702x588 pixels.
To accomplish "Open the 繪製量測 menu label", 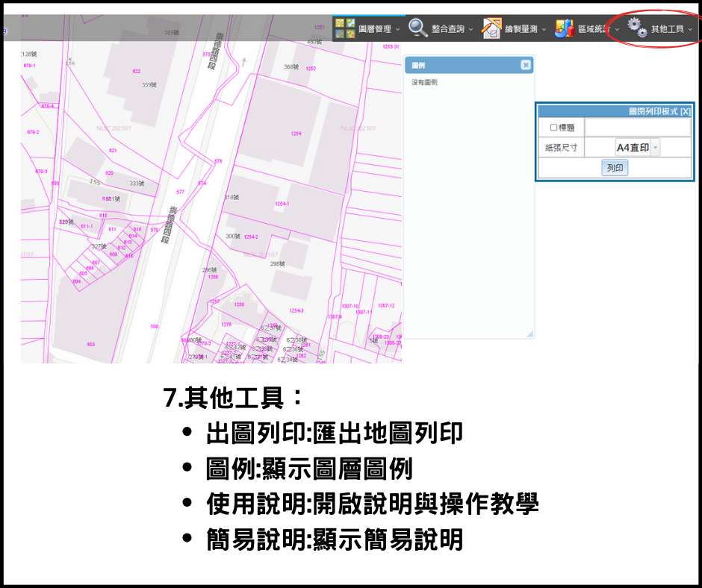I will pyautogui.click(x=522, y=29).
